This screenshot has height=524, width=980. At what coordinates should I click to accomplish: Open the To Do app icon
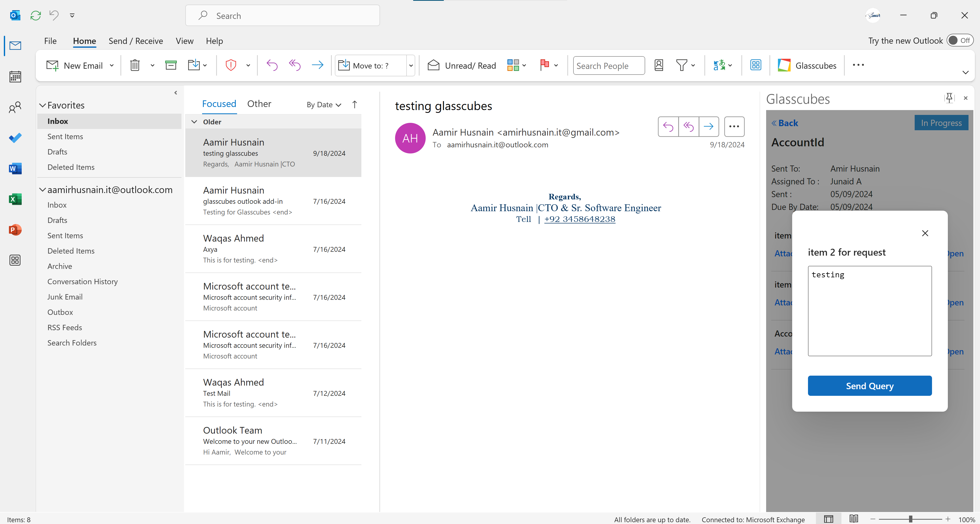(15, 138)
